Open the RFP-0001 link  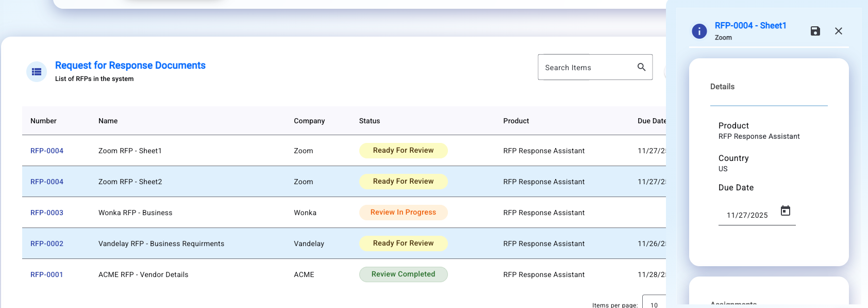(47, 274)
